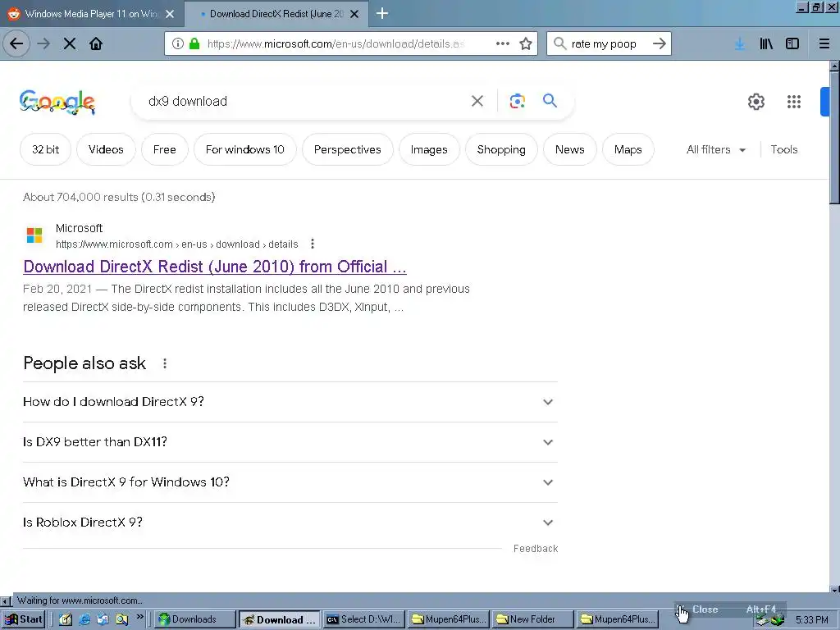Screen dimensions: 840x630
Task: Expand the taskbar quick launch overflow chevron
Action: (x=139, y=617)
